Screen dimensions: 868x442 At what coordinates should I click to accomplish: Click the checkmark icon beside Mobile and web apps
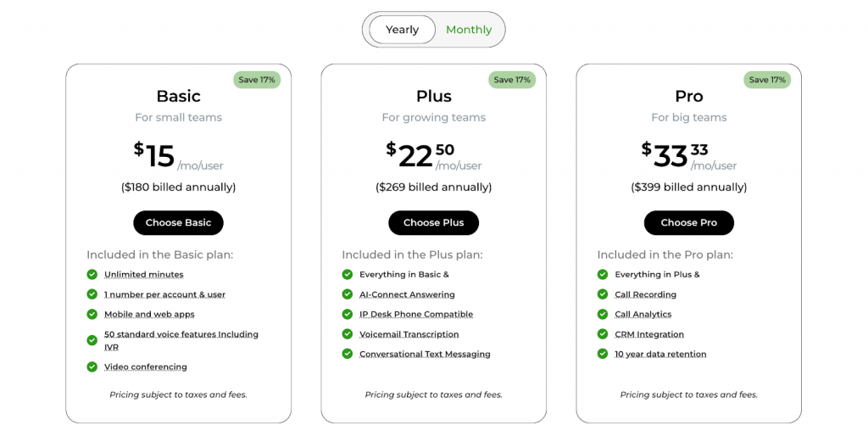point(92,314)
